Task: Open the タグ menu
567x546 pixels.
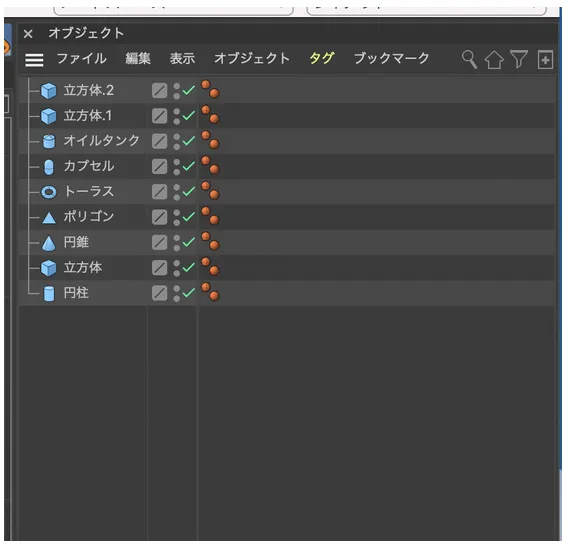Action: (321, 58)
